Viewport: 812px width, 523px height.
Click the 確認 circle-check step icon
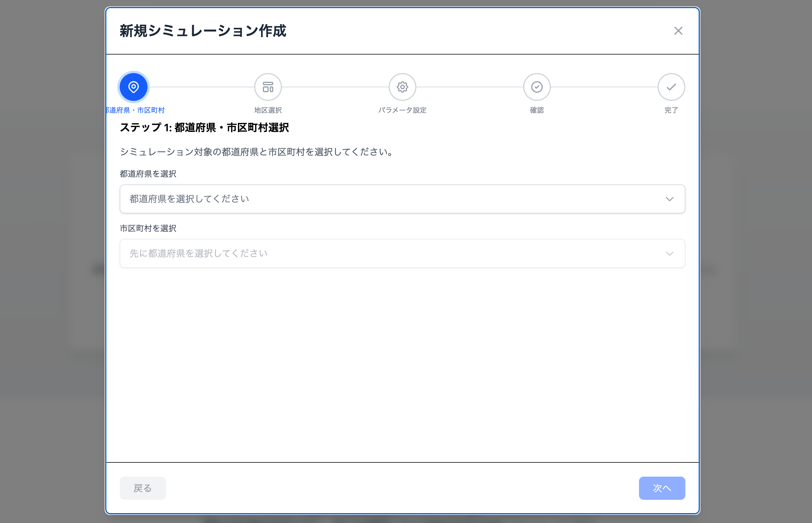[537, 87]
